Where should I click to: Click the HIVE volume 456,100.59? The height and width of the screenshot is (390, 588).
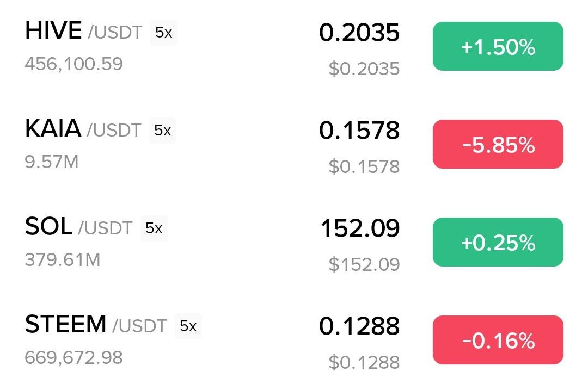click(74, 64)
